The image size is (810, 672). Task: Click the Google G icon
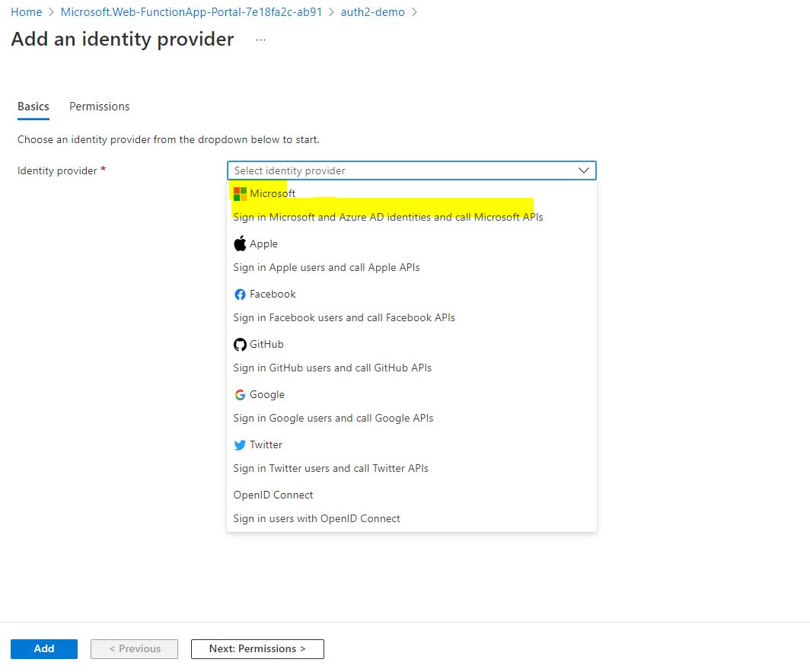click(240, 395)
